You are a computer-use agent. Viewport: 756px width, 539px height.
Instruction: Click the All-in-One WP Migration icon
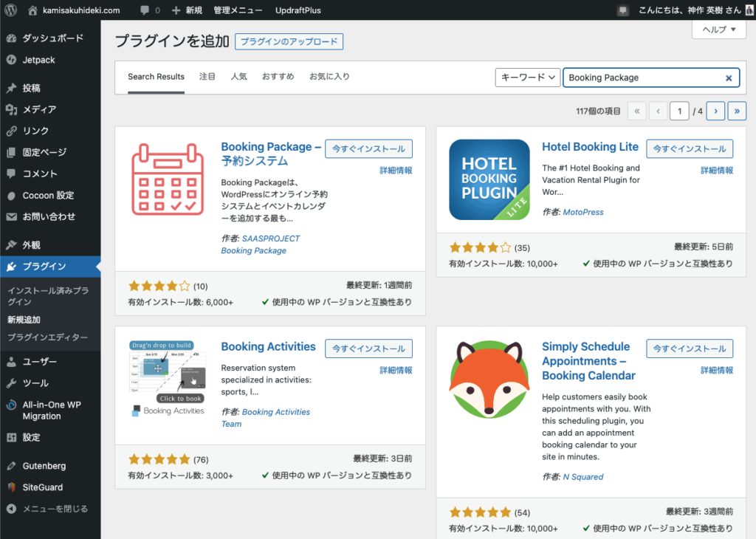(12, 405)
